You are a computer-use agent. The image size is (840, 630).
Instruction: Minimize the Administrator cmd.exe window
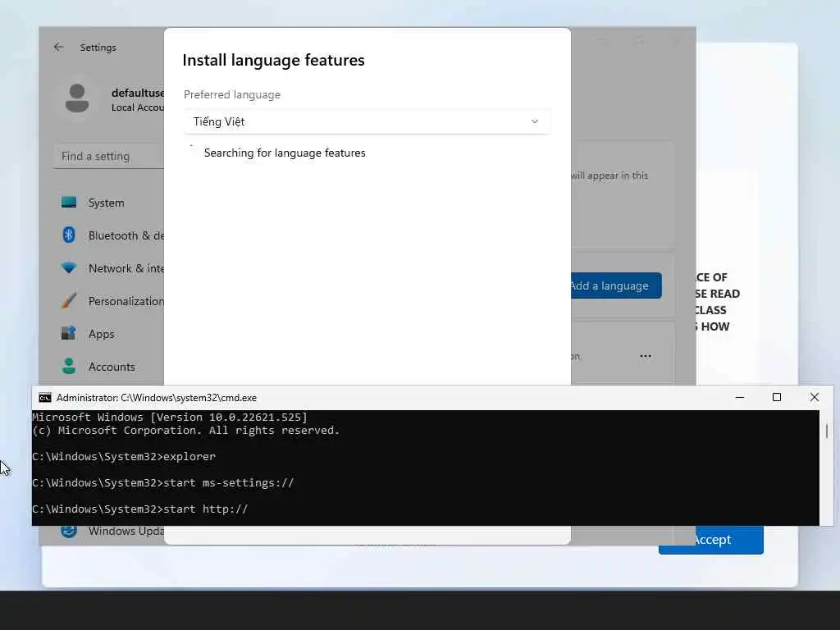(740, 398)
